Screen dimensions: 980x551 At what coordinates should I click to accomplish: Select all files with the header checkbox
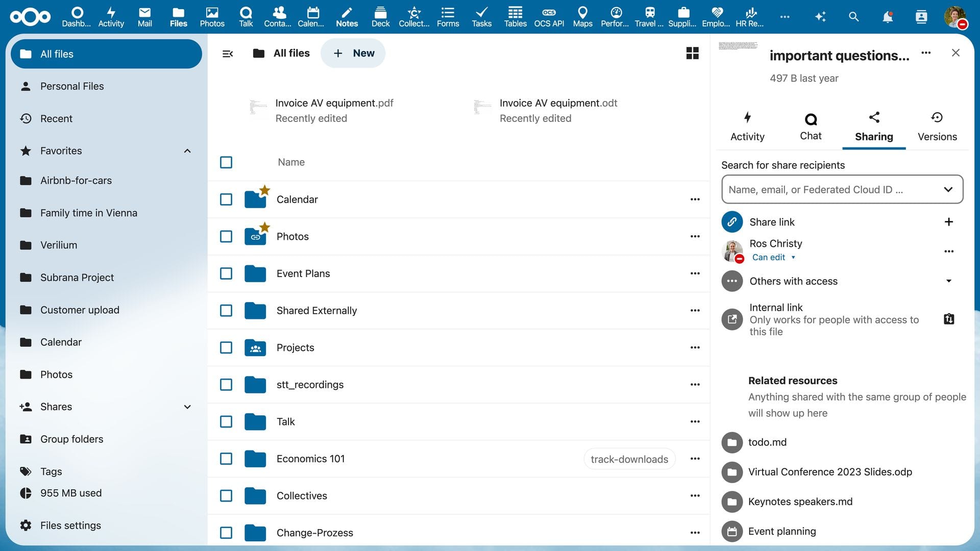click(x=226, y=162)
